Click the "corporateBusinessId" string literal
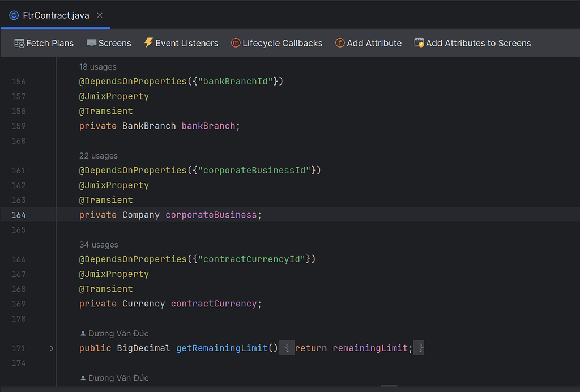 (254, 171)
